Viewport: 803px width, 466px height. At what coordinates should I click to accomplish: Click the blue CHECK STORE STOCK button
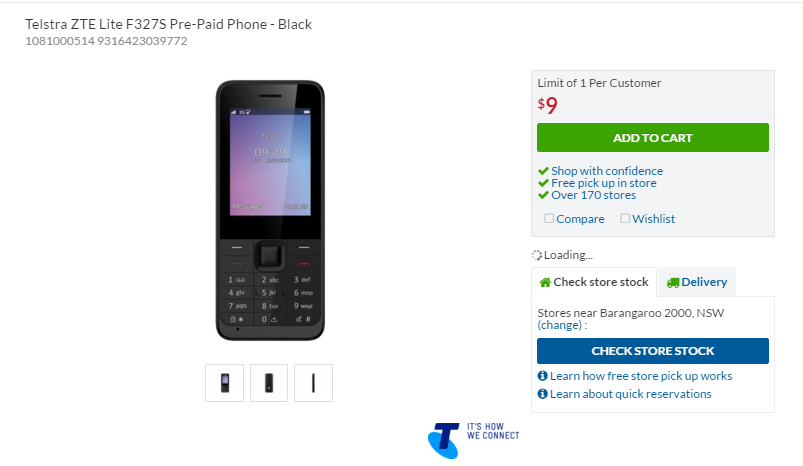[653, 351]
